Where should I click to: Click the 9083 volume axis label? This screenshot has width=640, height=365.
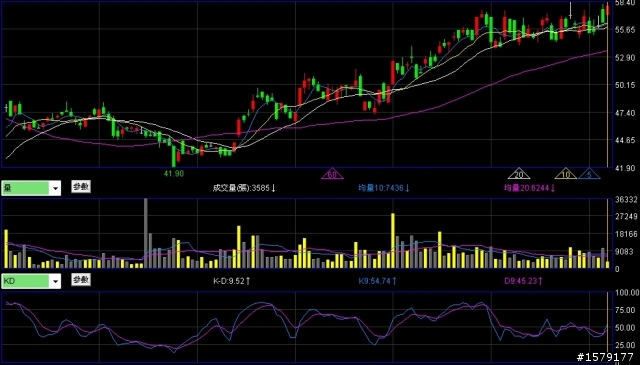[x=623, y=251]
